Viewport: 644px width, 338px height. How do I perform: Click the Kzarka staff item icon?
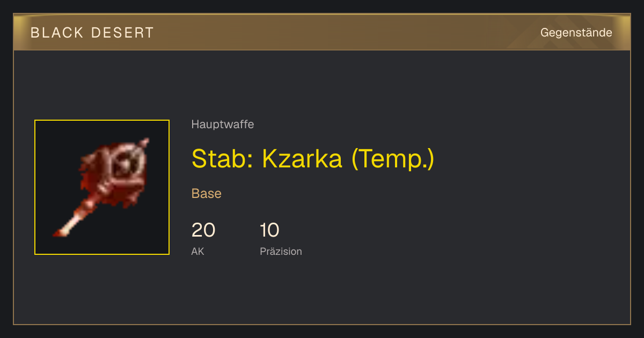point(102,187)
